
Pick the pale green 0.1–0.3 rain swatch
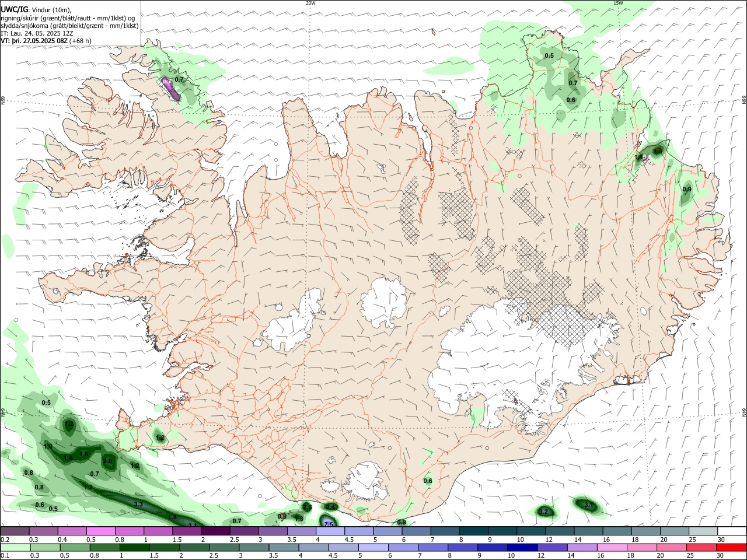pyautogui.click(x=15, y=547)
